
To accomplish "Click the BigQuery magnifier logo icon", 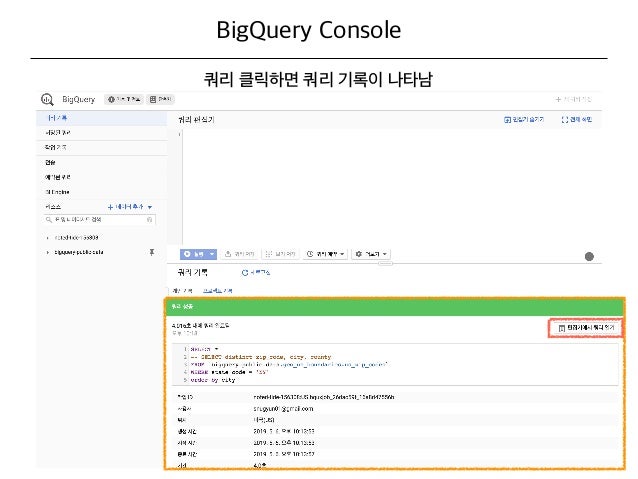I will click(47, 99).
